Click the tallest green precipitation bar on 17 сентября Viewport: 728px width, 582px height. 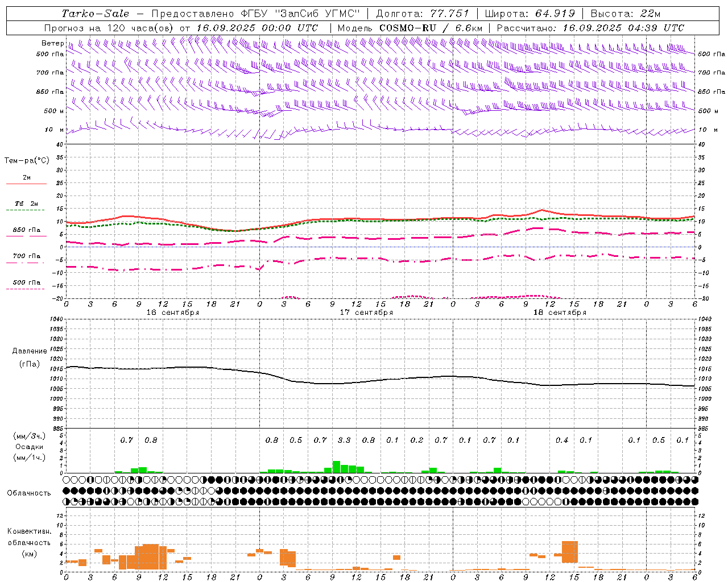tap(336, 467)
